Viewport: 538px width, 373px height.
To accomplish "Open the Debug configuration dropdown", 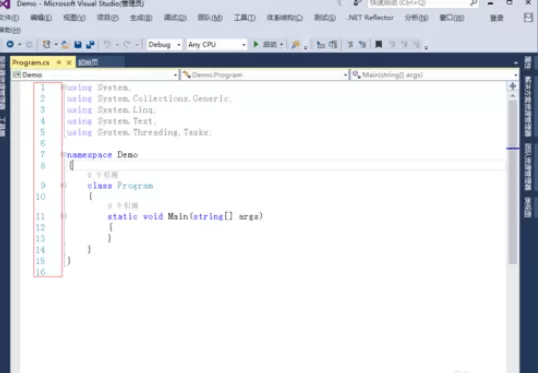I will click(164, 45).
